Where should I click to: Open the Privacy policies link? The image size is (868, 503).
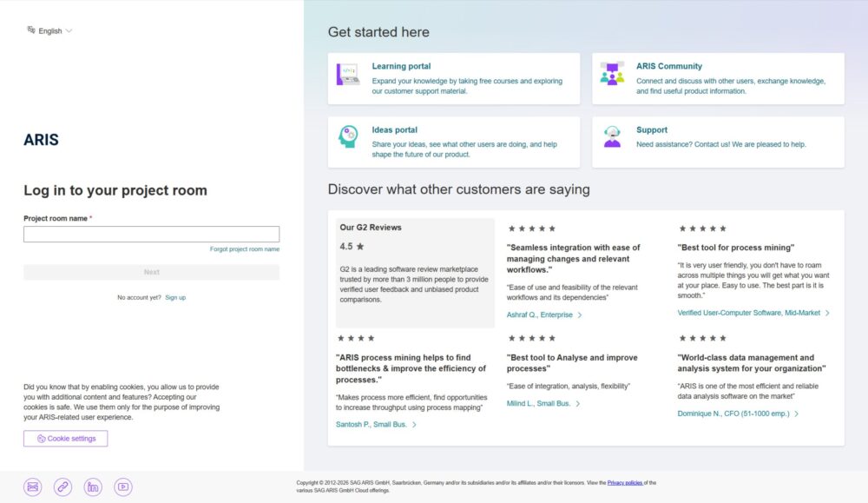coord(624,482)
